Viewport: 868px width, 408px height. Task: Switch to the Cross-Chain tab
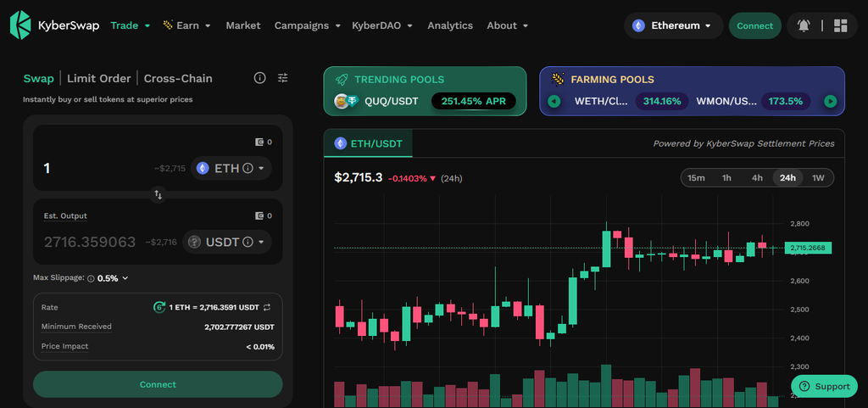click(178, 78)
